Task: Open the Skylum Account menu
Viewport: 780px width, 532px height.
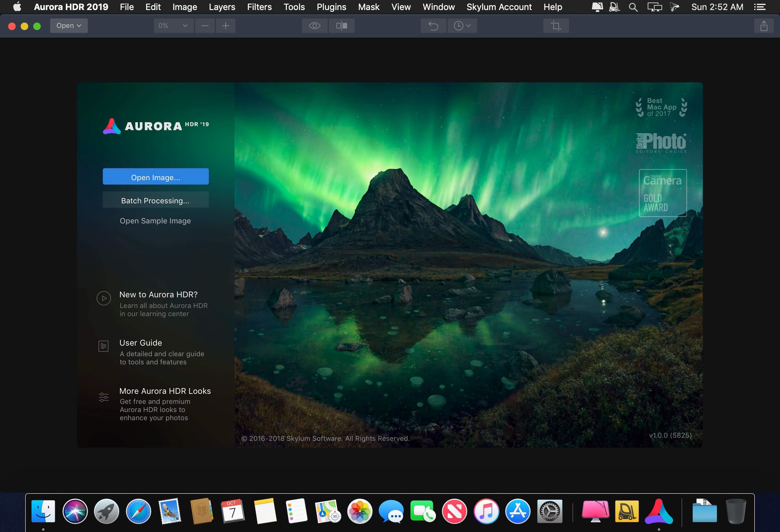Action: [x=499, y=7]
